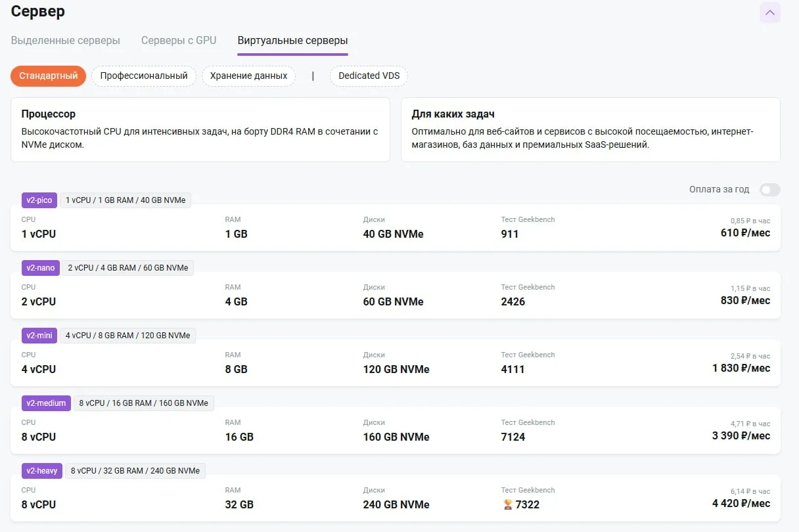799x532 pixels.
Task: Click the v2-nano purple badge
Action: (41, 268)
